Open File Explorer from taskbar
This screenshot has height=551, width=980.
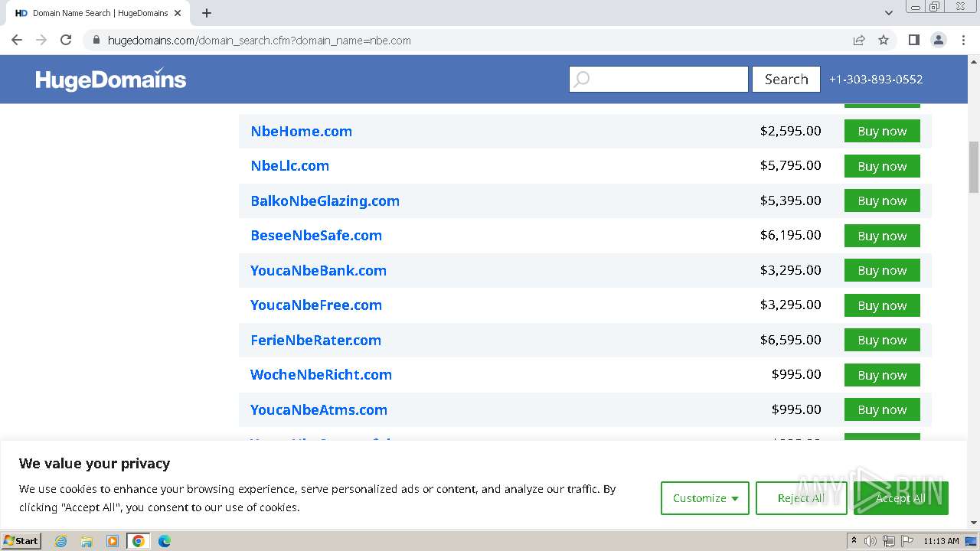(87, 541)
